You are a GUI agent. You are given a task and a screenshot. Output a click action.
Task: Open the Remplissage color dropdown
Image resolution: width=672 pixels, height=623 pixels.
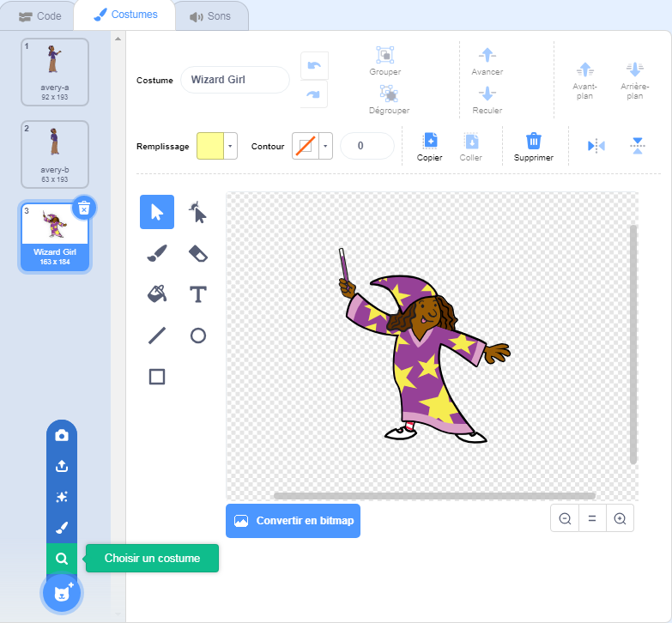tap(230, 147)
